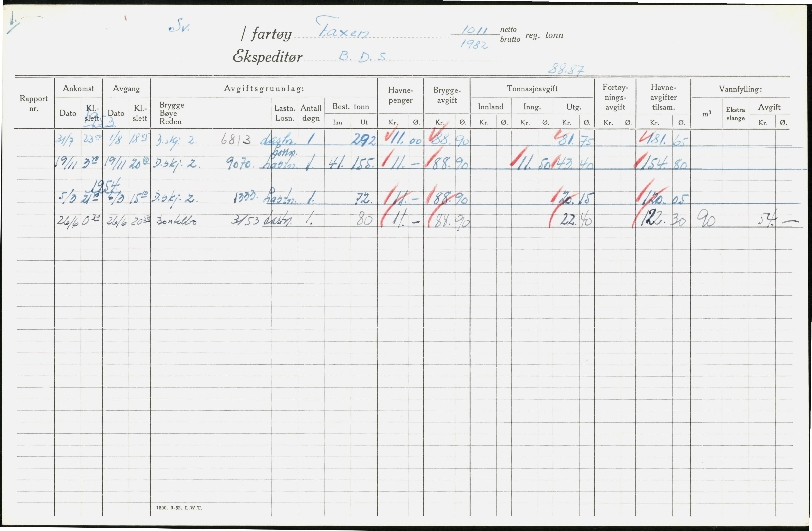Click the "Havnepenger" column header

(401, 95)
